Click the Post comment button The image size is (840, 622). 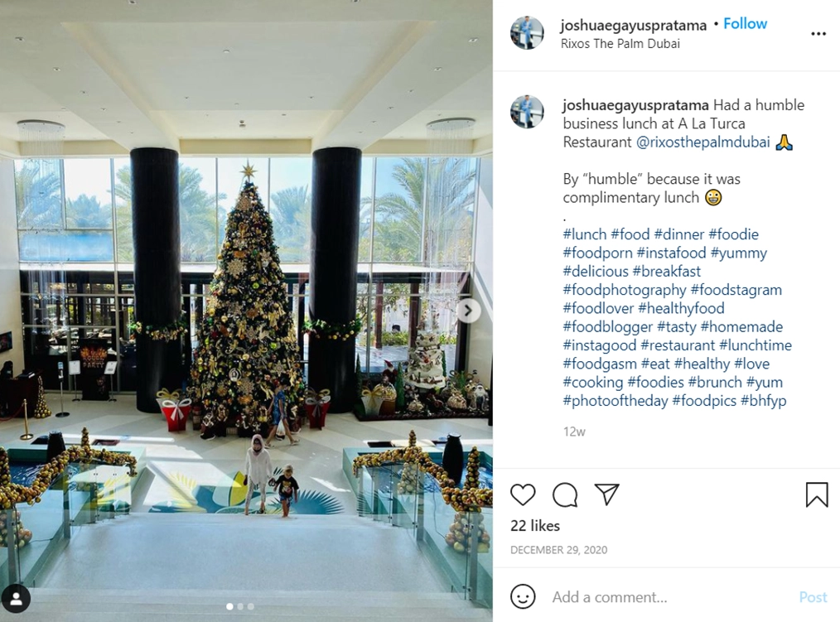click(x=813, y=597)
